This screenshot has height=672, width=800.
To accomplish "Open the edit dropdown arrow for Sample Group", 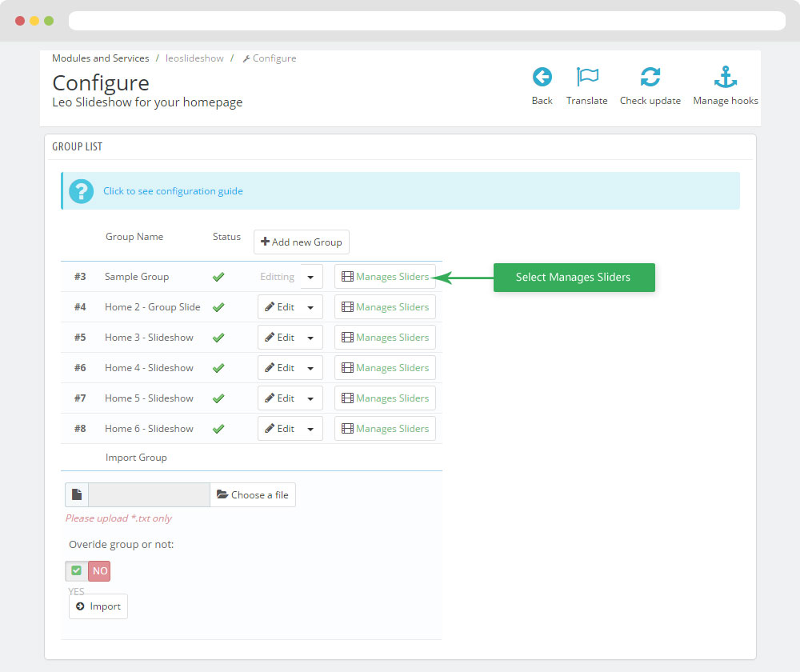I will click(310, 277).
